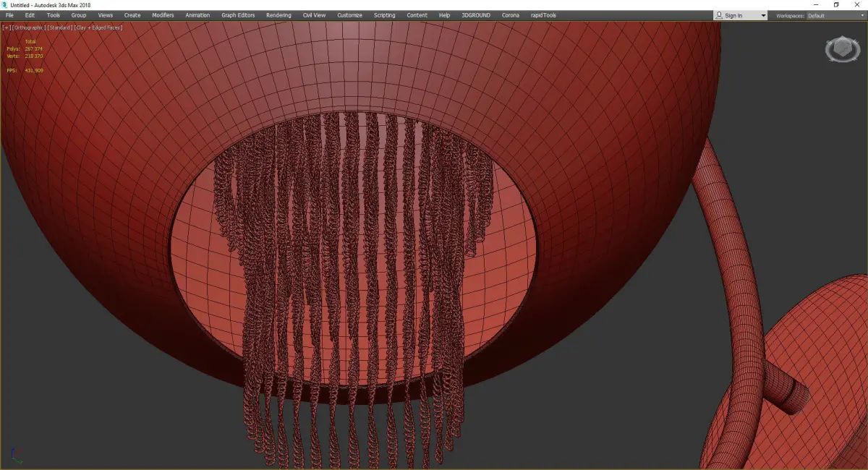Open the Customize menu
This screenshot has height=470, width=868.
point(349,15)
